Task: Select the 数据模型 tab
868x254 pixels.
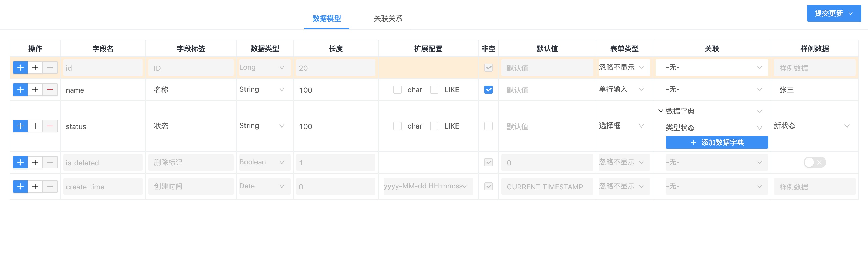Action: [x=327, y=18]
